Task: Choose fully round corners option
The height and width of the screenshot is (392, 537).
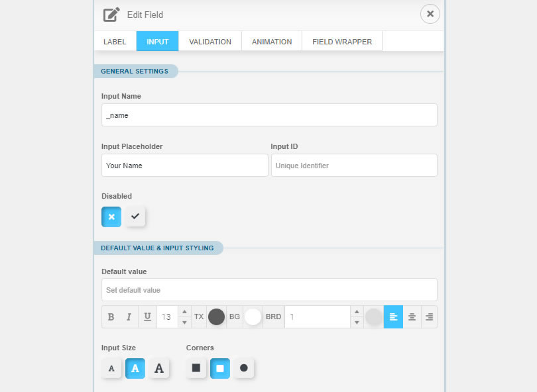Action: 244,368
